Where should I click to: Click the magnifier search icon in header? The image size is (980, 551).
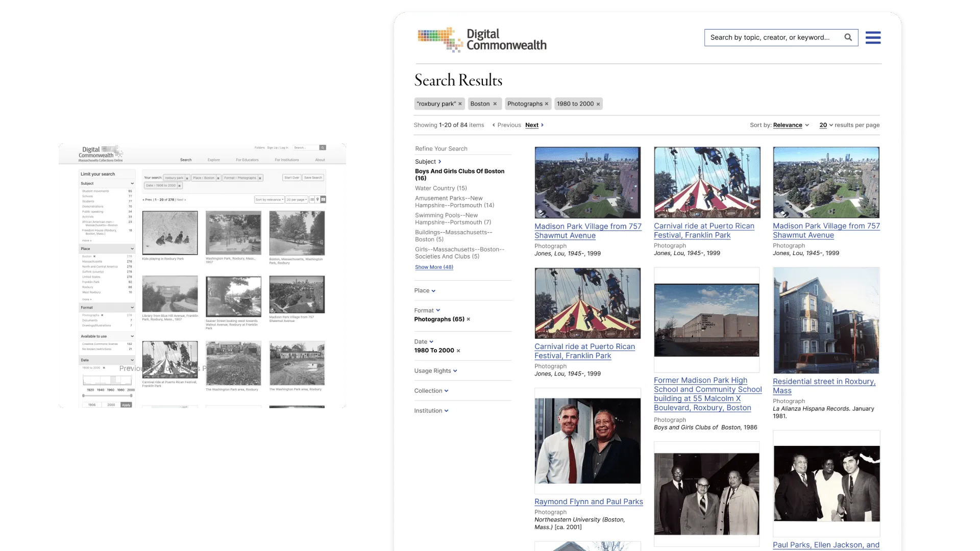(848, 37)
